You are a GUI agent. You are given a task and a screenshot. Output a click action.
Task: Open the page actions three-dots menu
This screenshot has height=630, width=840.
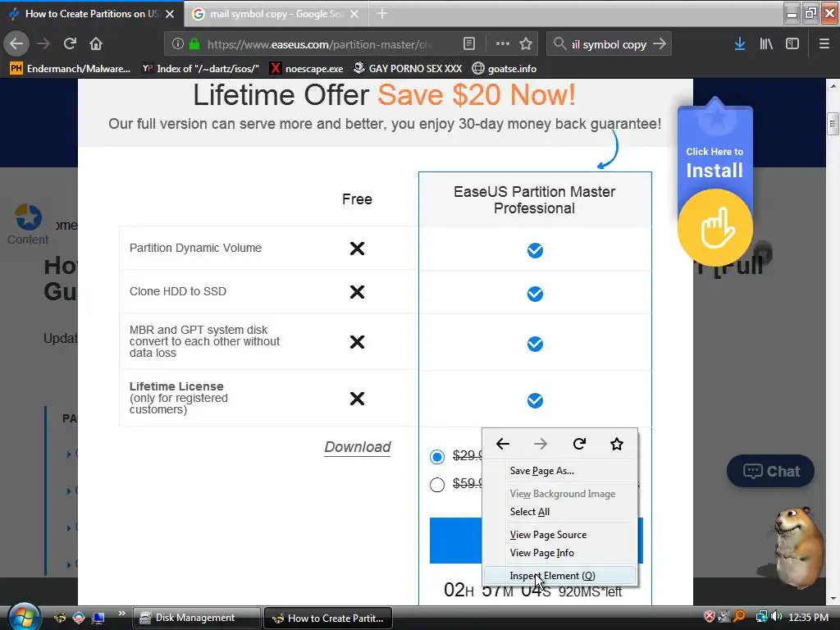[x=503, y=44]
